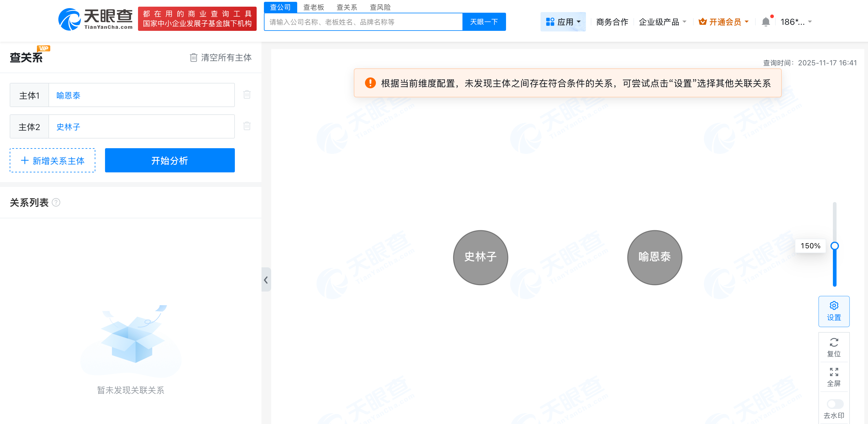The image size is (868, 424).
Task: Collapse the left query panel
Action: (x=266, y=280)
